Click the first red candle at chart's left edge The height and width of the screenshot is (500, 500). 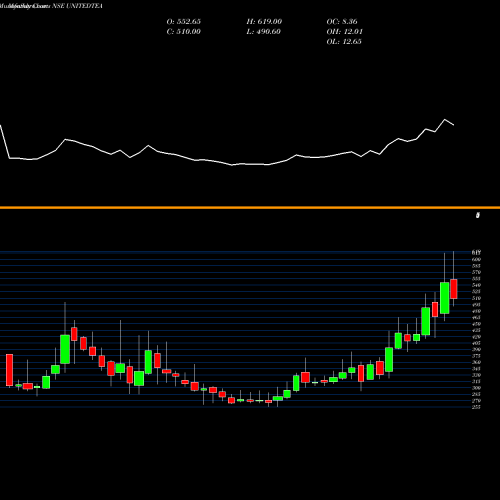point(9,370)
